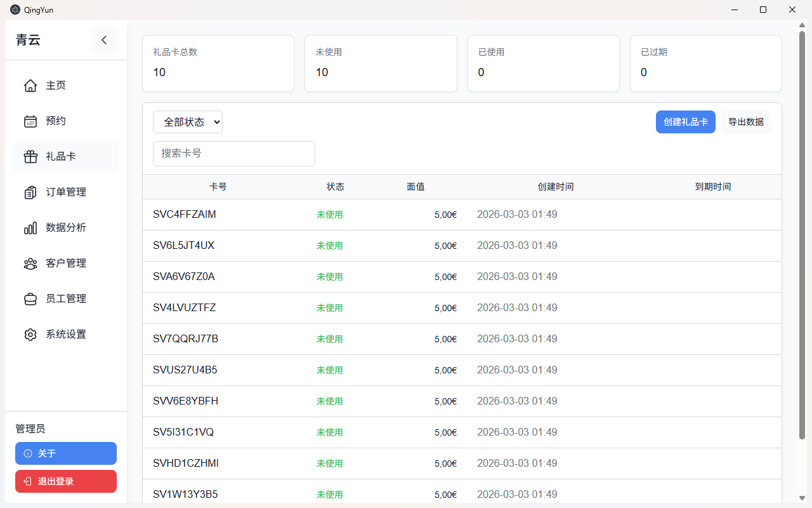Click the clipboard icon beside 订单管理
This screenshot has height=508, width=812.
click(x=30, y=192)
